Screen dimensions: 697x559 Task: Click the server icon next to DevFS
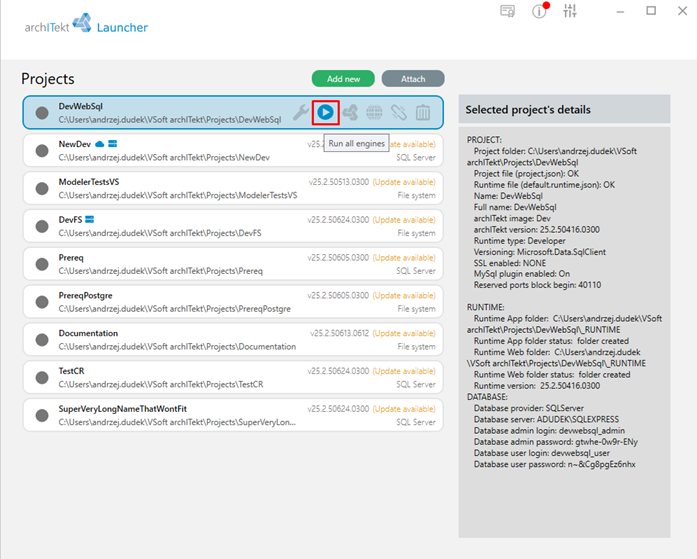[x=89, y=220]
